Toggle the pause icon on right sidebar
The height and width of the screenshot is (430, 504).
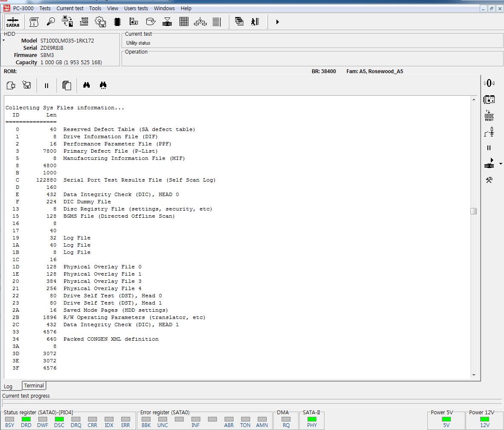489,148
